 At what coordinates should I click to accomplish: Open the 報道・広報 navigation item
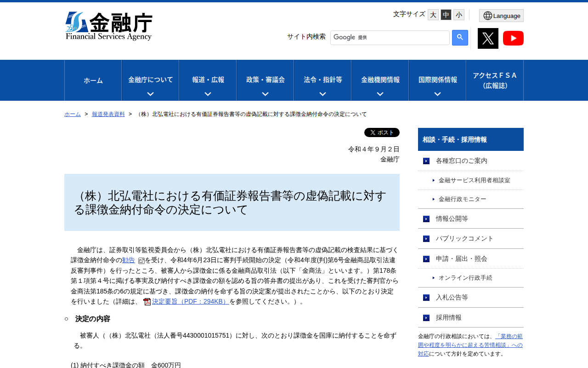(x=208, y=80)
